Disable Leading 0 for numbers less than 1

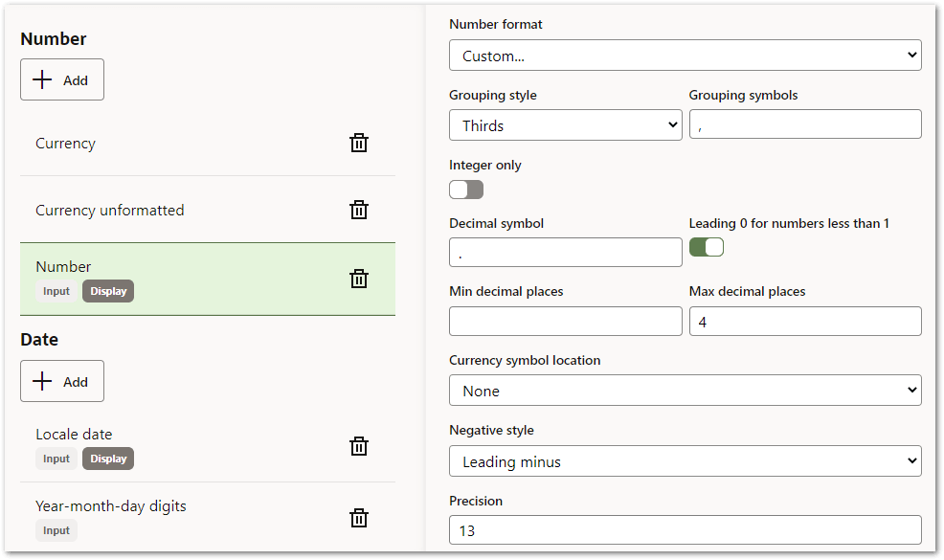(706, 246)
